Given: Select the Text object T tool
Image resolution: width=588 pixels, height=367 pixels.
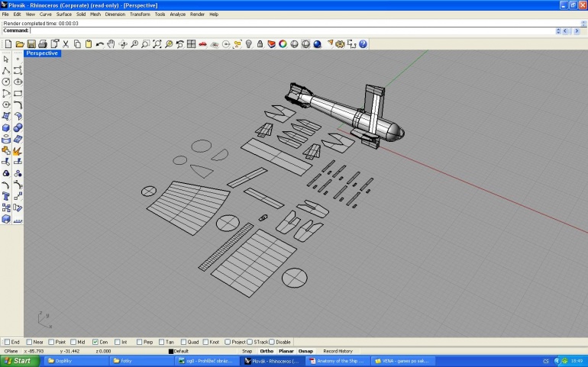Looking at the screenshot, I should click(6, 196).
